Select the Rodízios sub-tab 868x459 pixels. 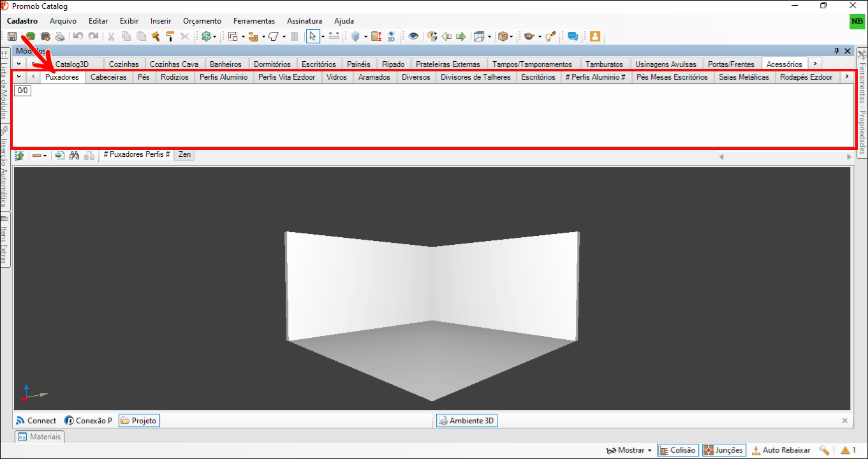[175, 77]
